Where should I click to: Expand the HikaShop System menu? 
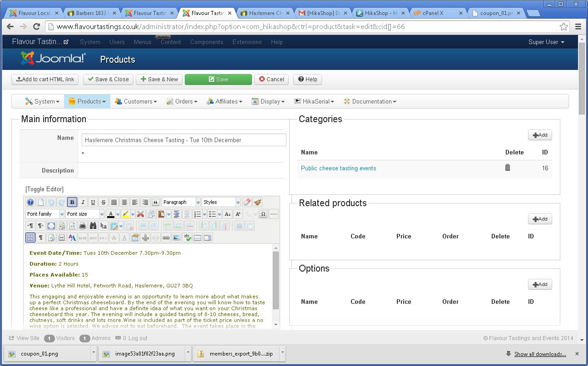pos(42,101)
